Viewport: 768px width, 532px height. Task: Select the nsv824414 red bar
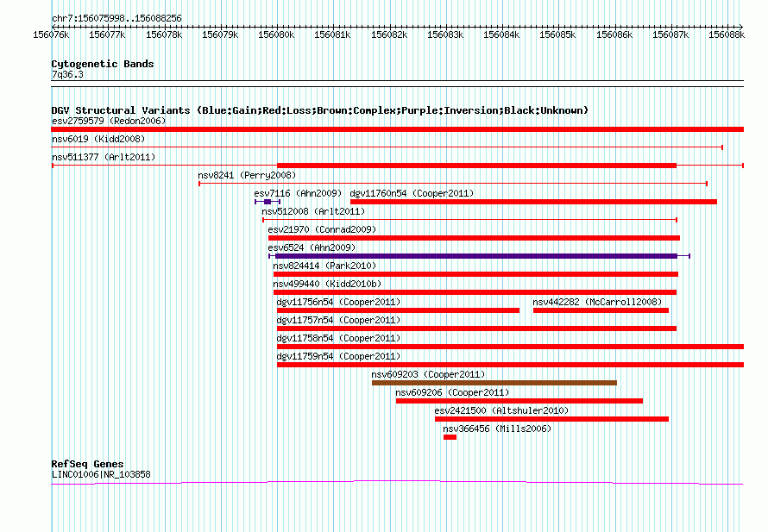475,274
